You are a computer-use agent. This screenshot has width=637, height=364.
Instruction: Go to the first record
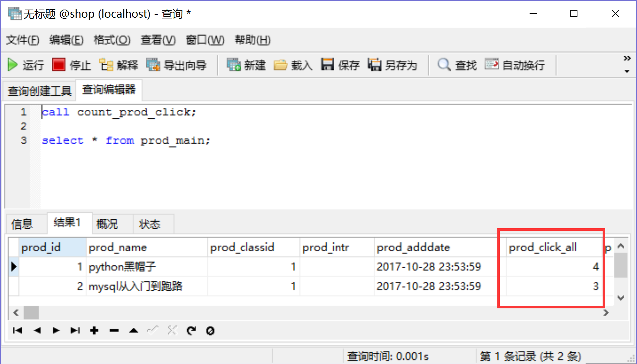coord(17,331)
